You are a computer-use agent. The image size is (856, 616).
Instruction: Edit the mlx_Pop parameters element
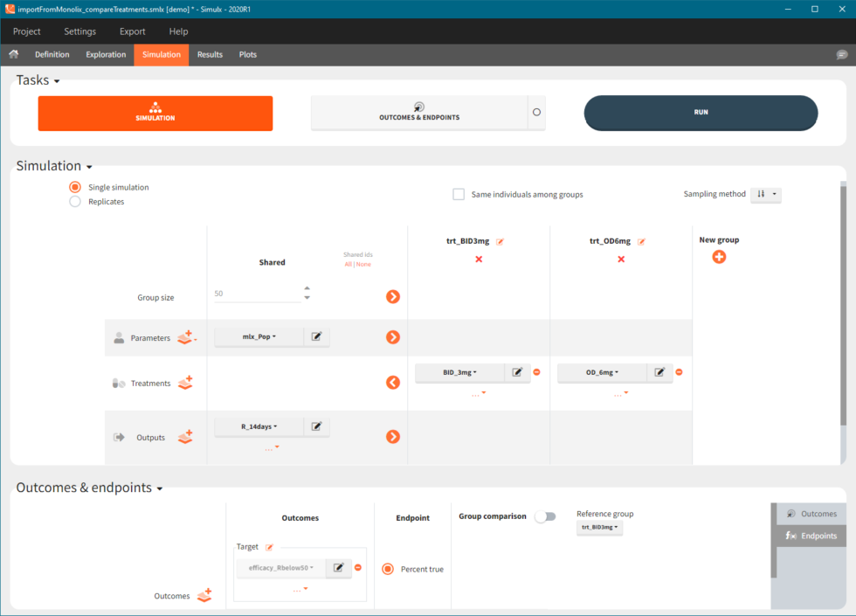[x=316, y=337]
